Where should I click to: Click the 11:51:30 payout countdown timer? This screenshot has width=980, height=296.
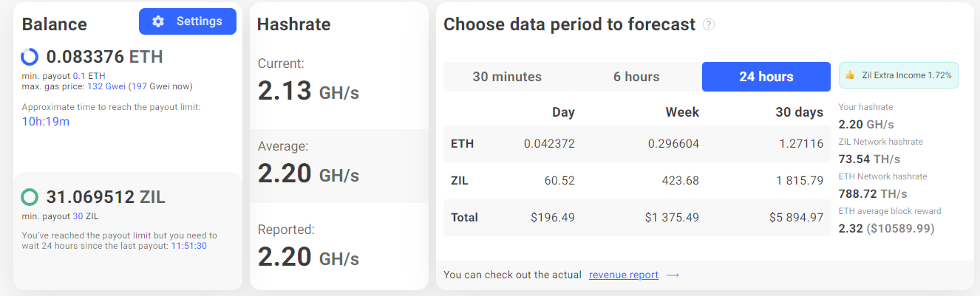188,246
